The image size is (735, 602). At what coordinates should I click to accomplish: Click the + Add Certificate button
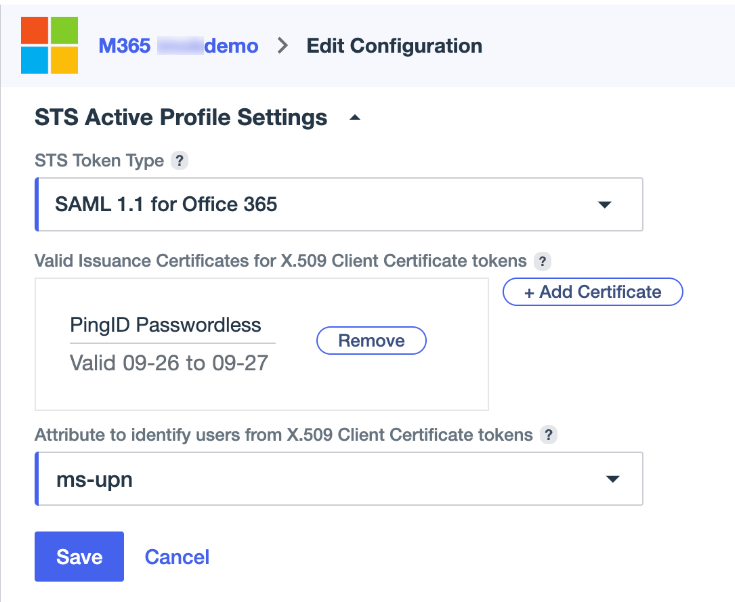point(592,292)
